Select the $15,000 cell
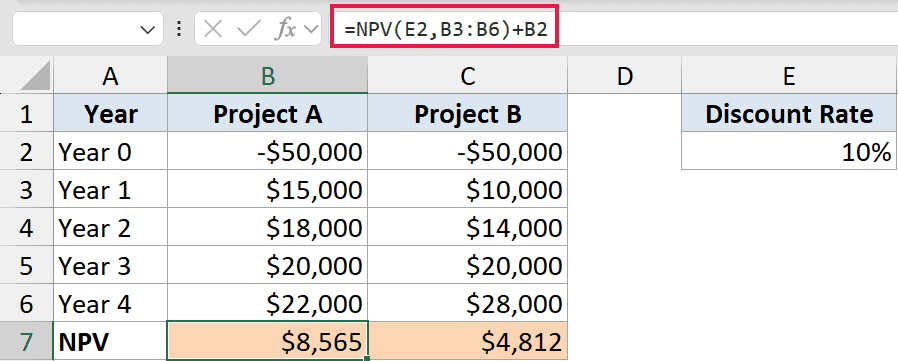Image resolution: width=898 pixels, height=361 pixels. click(x=267, y=190)
